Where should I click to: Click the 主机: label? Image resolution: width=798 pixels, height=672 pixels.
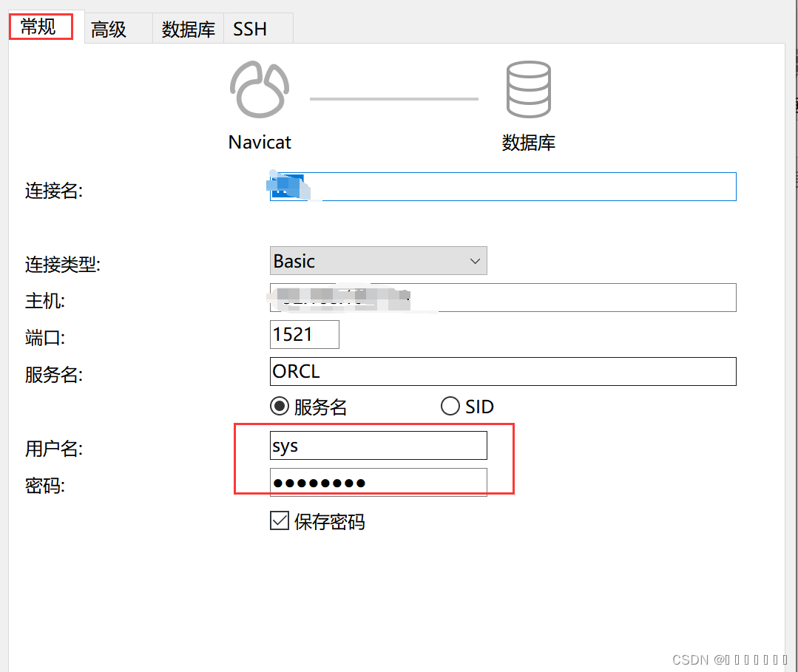click(x=45, y=301)
